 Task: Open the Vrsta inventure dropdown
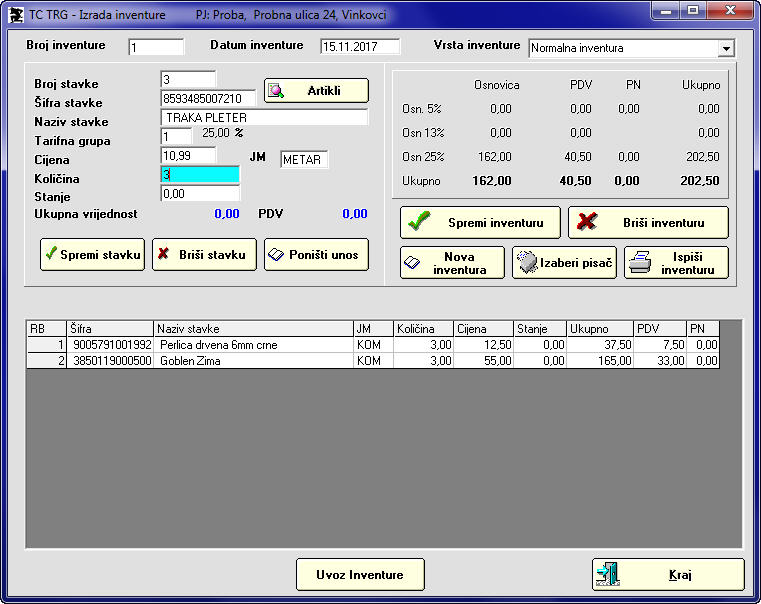pyautogui.click(x=726, y=49)
